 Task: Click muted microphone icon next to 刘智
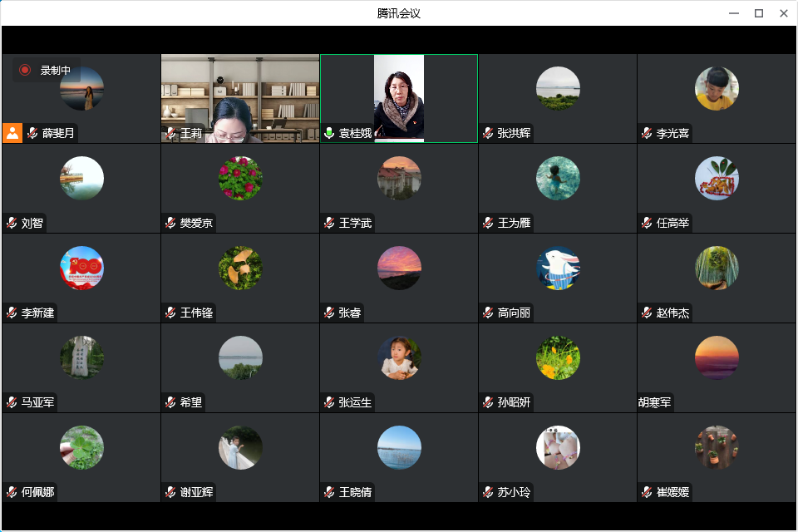coord(12,223)
